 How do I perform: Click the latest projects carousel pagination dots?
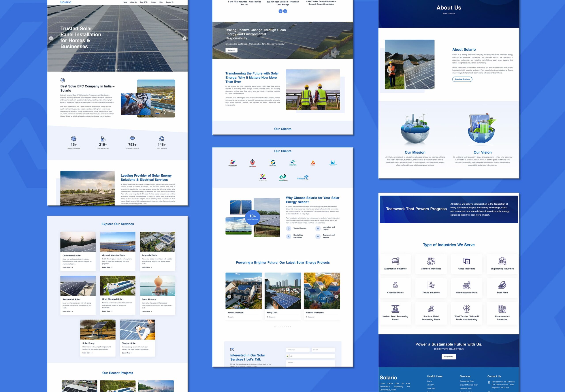(283, 327)
